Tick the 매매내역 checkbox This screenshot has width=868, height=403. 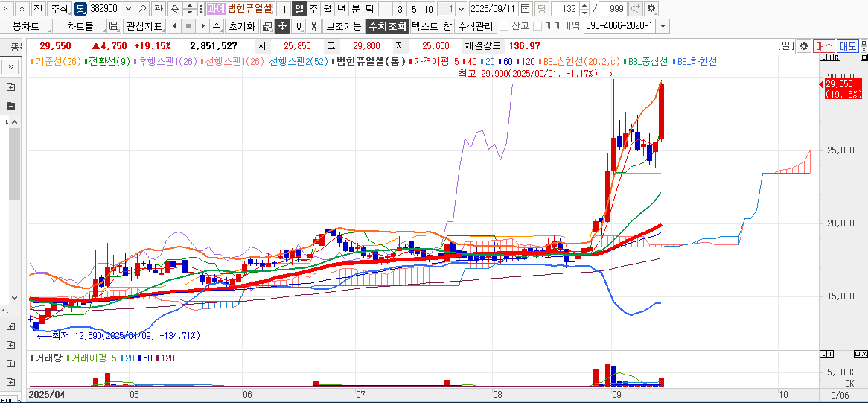click(x=537, y=26)
